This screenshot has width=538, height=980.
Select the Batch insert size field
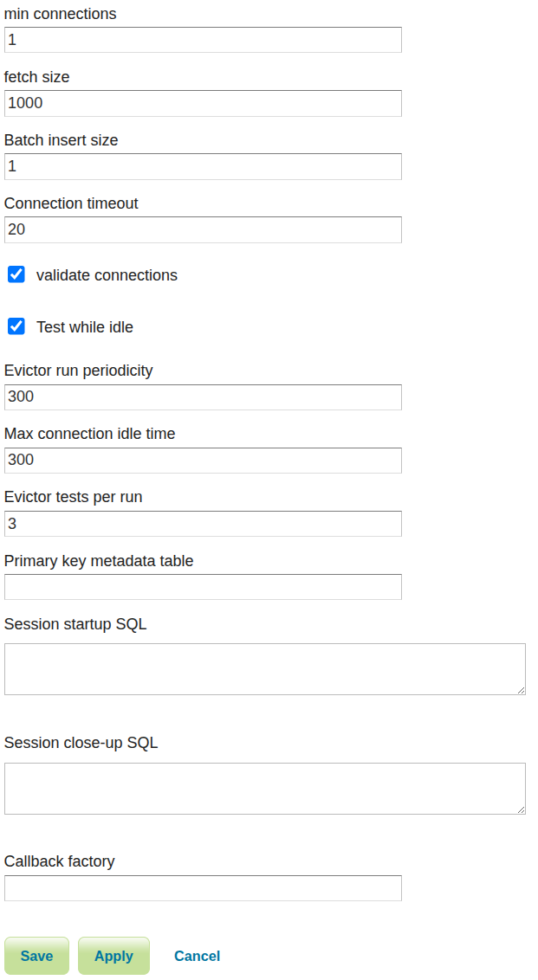coord(203,166)
